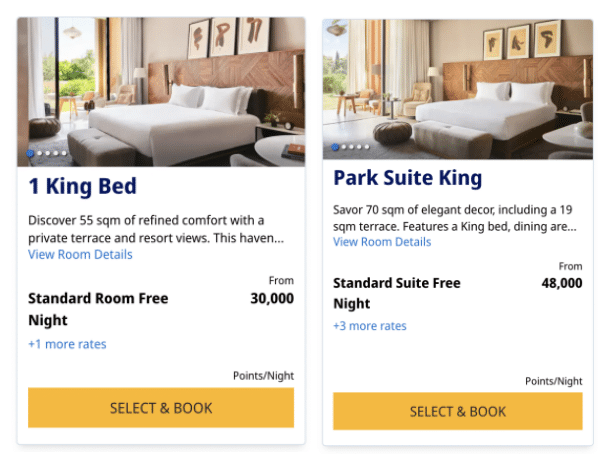Viewport: 610px width, 459px height.
Task: Expand +3 more rates for Park Suite King
Action: pos(370,325)
